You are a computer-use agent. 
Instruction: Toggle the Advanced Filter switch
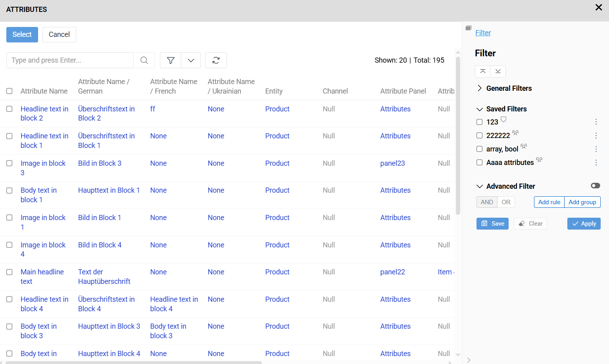click(595, 186)
